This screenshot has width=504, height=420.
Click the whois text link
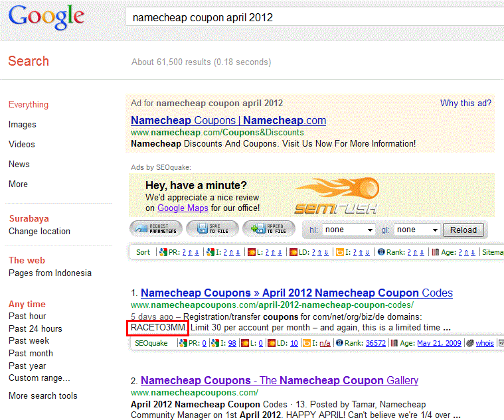tap(485, 343)
